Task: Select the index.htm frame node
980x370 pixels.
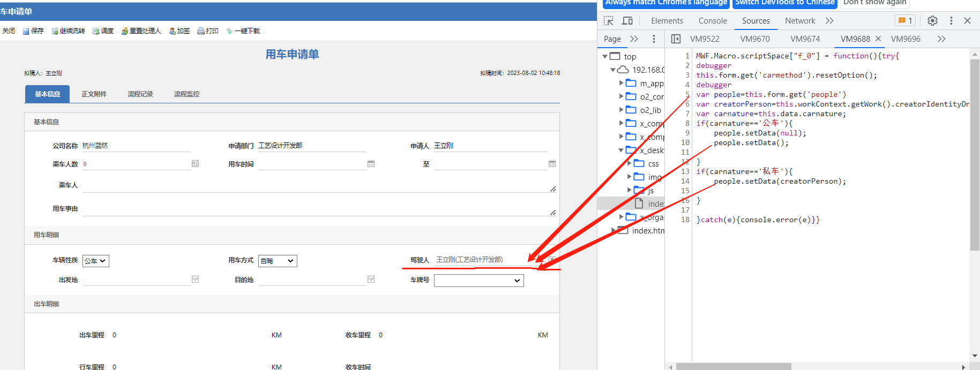Action: (640, 230)
